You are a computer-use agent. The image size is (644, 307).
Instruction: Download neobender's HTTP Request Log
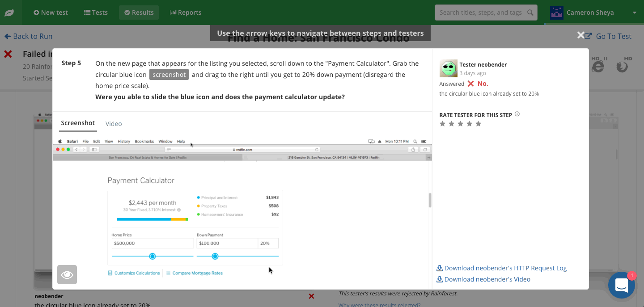click(x=505, y=268)
